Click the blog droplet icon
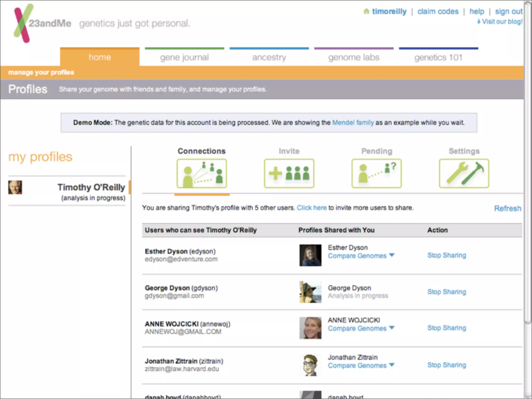Viewport: 532px width, 399px height. click(478, 22)
